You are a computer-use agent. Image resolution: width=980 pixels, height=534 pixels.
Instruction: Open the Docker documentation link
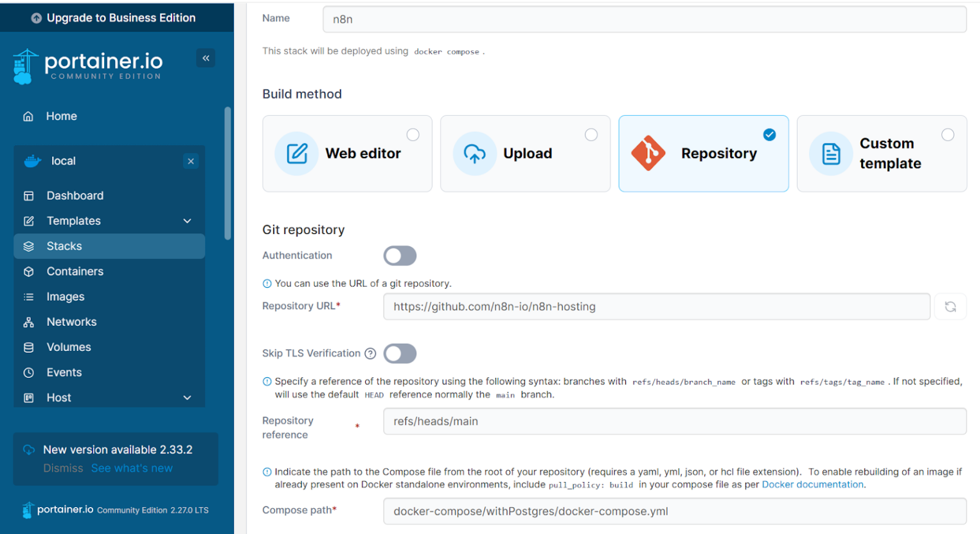(812, 485)
